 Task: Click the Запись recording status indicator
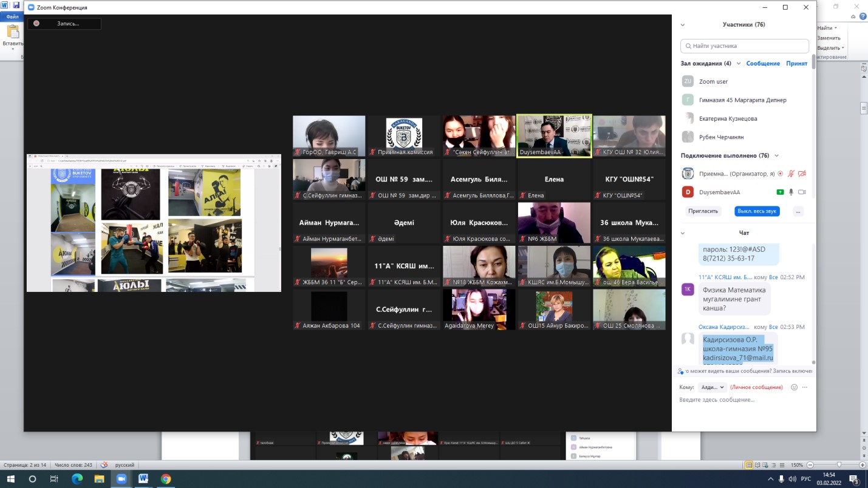tap(64, 24)
